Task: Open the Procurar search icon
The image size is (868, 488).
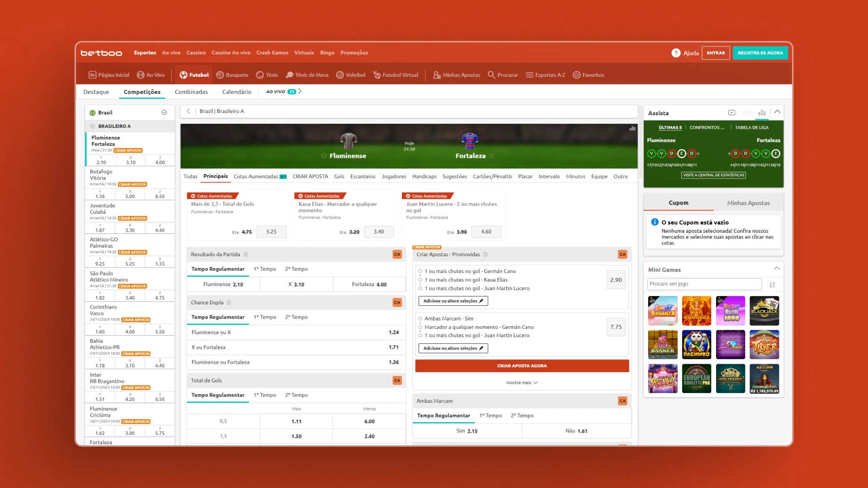Action: coord(491,75)
